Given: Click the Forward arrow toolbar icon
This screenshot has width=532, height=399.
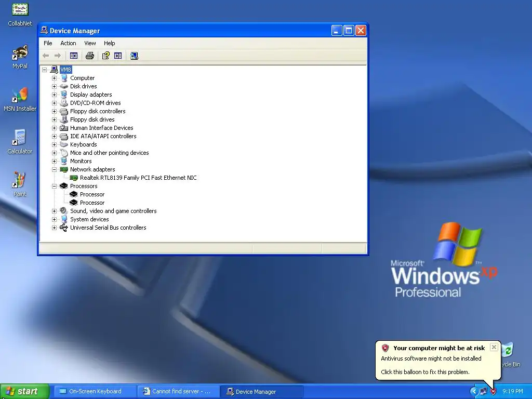Looking at the screenshot, I should tap(58, 56).
